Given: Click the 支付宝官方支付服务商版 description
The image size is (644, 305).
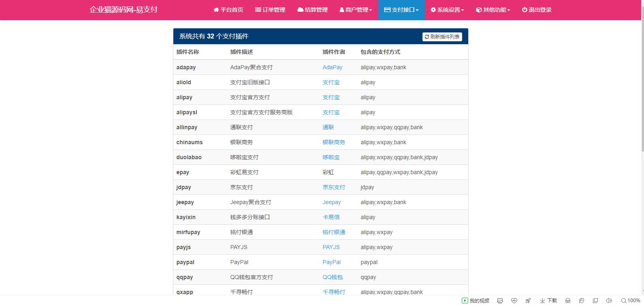Looking at the screenshot, I should (x=261, y=112).
